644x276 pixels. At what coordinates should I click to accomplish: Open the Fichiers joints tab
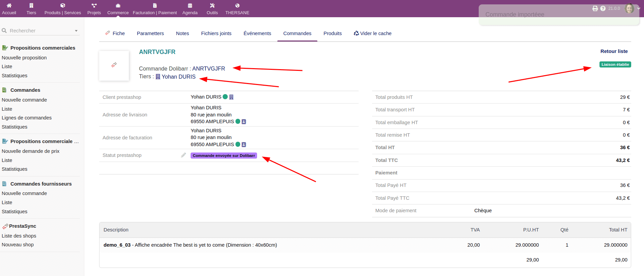[x=216, y=33]
